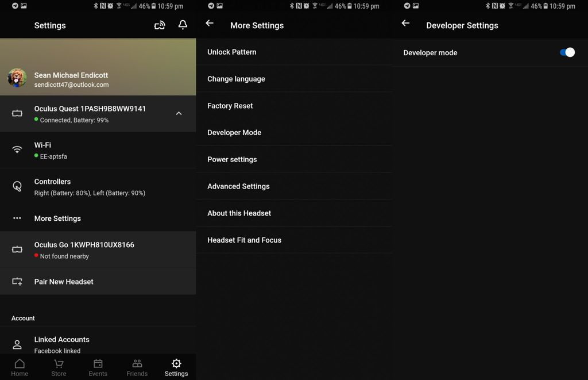588x380 pixels.
Task: Tap the Oculus Quest headset icon
Action: pyautogui.click(x=17, y=113)
